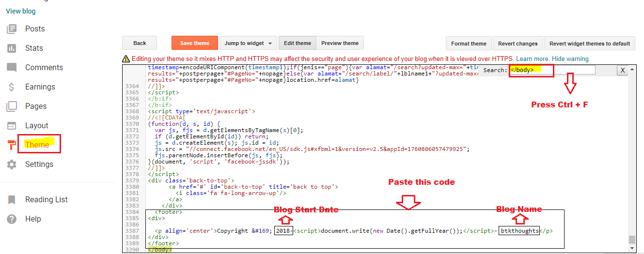Viewport: 644px width, 254px height.
Task: Click Revert widget themes to default
Action: click(590, 44)
